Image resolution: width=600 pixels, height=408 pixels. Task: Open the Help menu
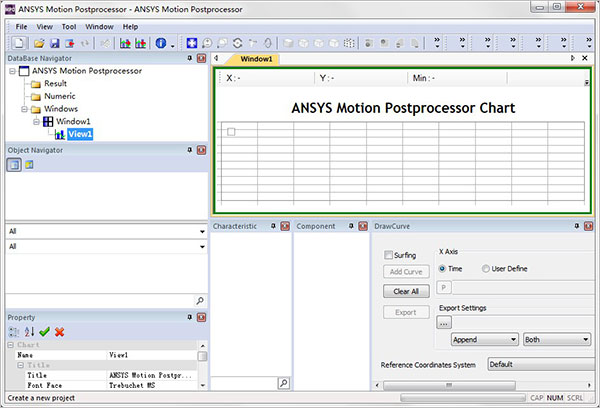(130, 27)
